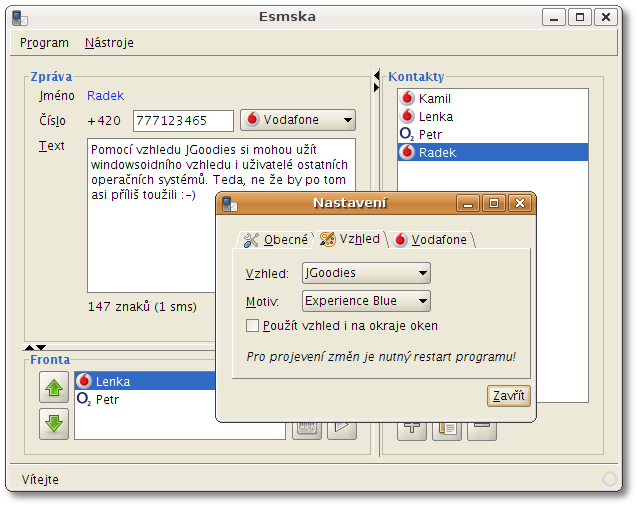Switch to the Obecné tab
This screenshot has width=638, height=507.
[x=275, y=240]
